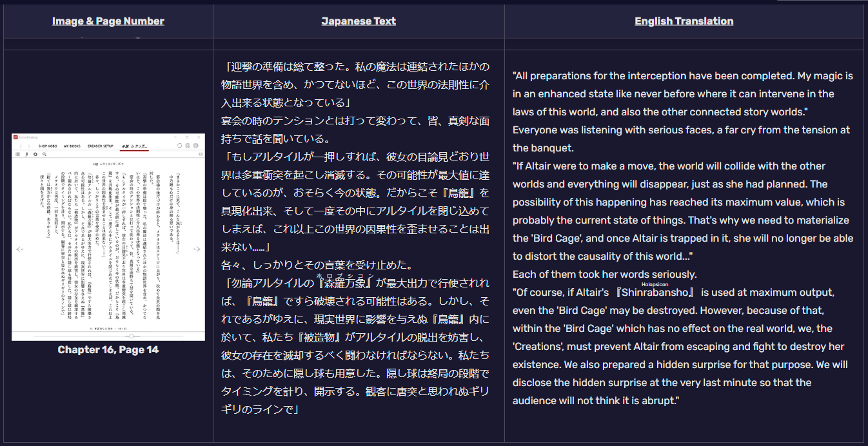868x446 pixels.
Task: Click the word 'Shinrabansho' in the translation
Action: coord(655,292)
